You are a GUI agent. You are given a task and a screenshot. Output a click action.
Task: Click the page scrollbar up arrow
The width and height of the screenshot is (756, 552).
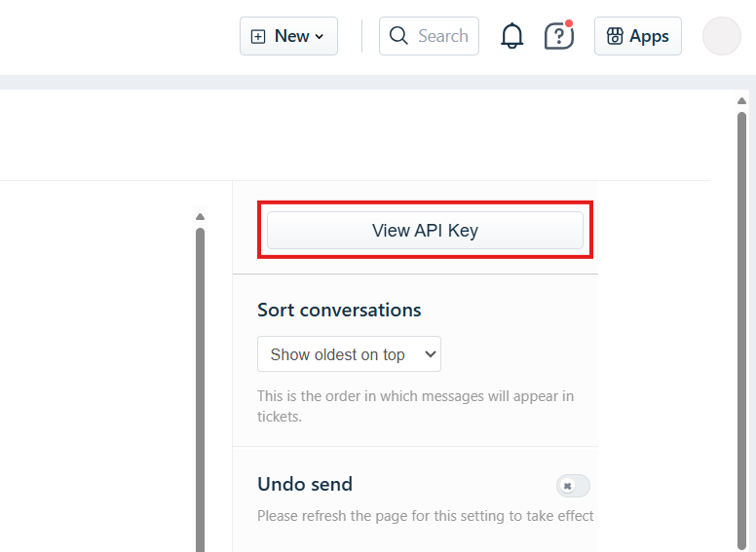[x=742, y=101]
